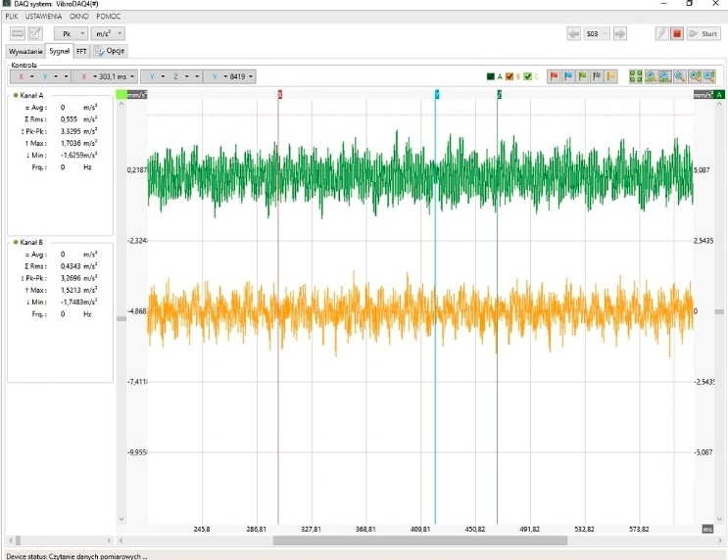Switch to the FFT tab
Screen dimensions: 728x560
coord(81,51)
